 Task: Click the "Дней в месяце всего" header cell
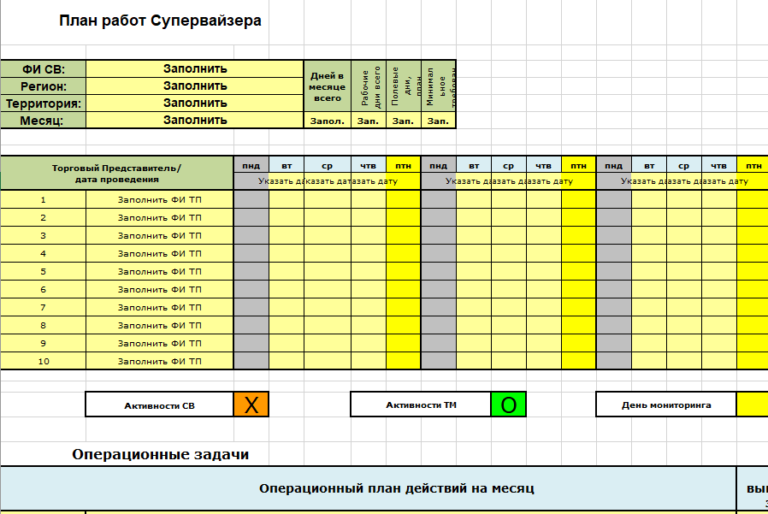coord(327,86)
